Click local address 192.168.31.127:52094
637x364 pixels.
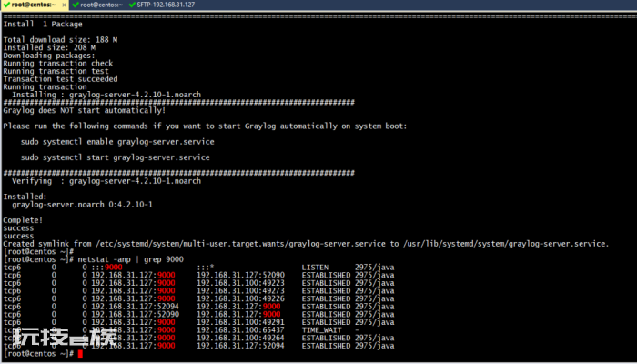(x=135, y=307)
